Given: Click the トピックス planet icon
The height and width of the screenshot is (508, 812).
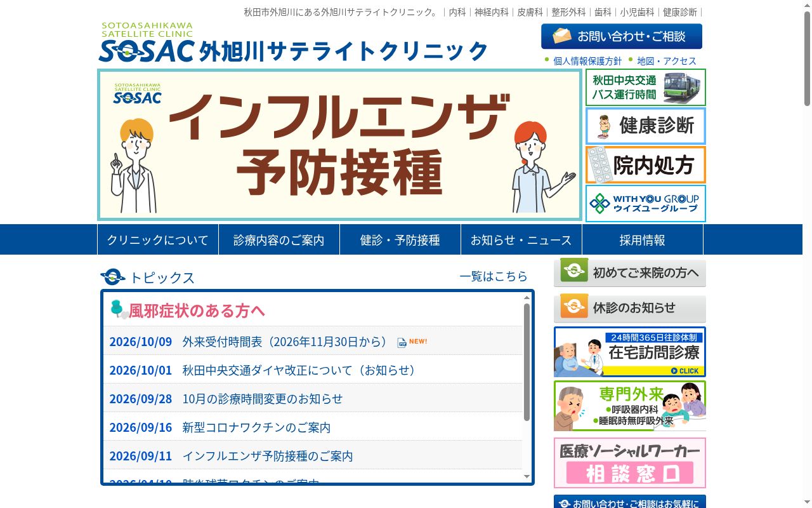Looking at the screenshot, I should (x=113, y=277).
